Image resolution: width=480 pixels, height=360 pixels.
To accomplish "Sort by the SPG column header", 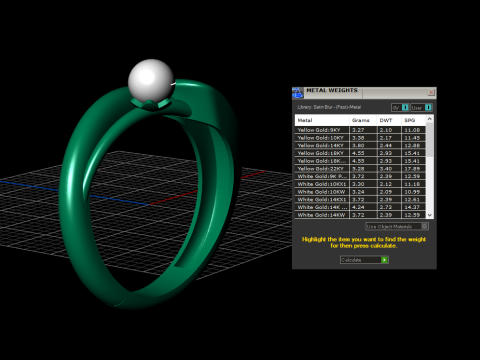I will (413, 120).
